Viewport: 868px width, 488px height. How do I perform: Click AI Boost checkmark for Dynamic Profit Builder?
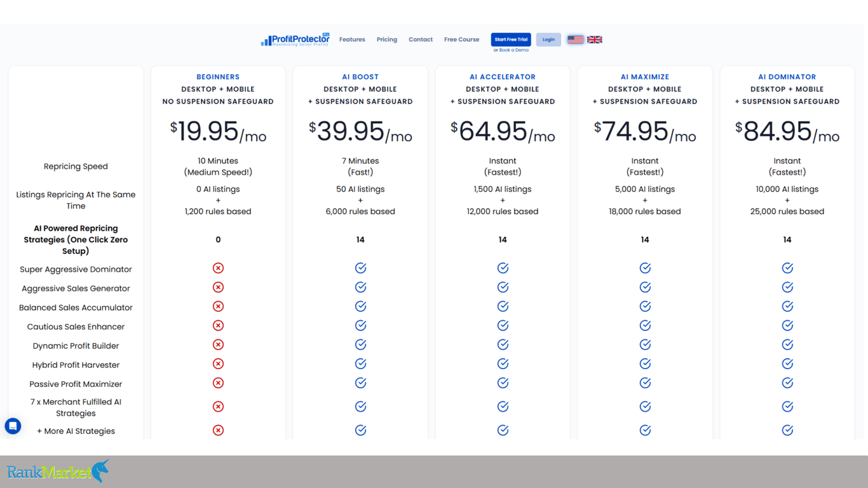[360, 344]
